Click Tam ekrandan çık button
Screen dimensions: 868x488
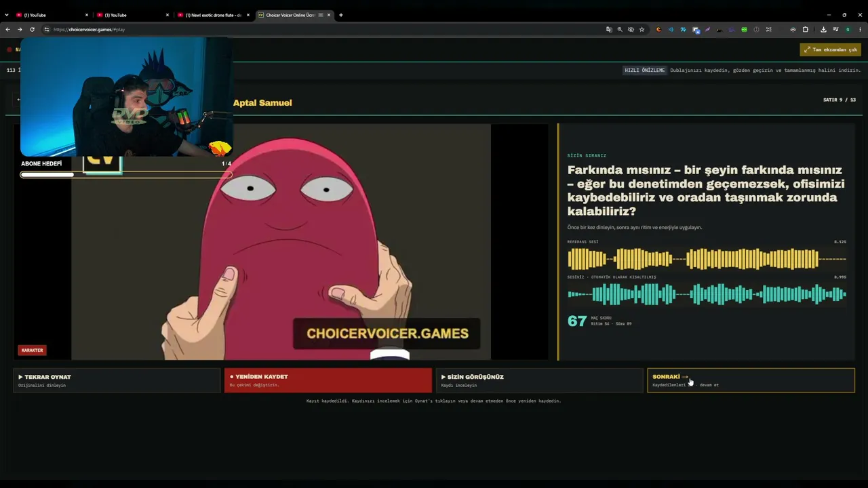[x=830, y=49]
